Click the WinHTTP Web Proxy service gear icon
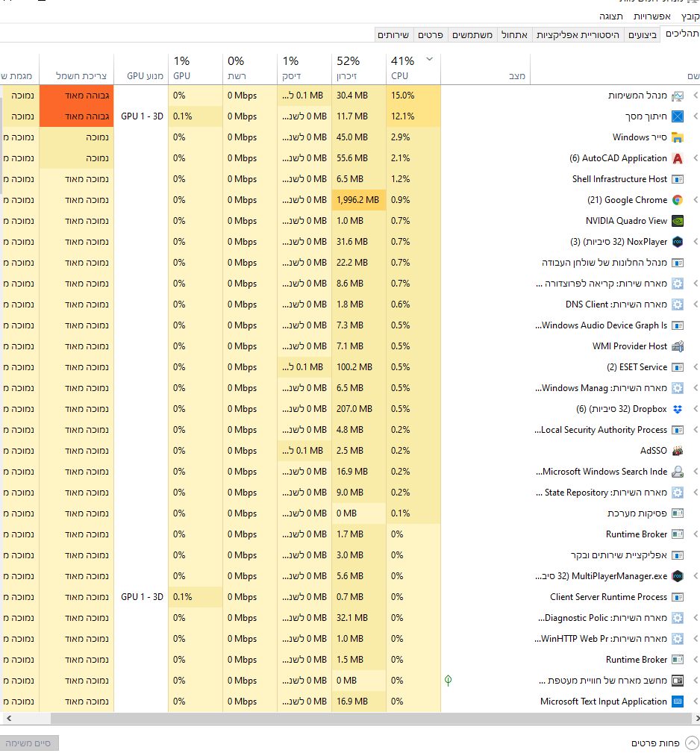 tap(678, 639)
